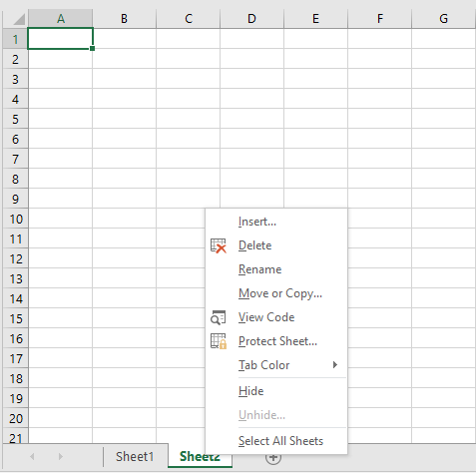Select row 5 header
The image size is (476, 473).
[x=15, y=119]
